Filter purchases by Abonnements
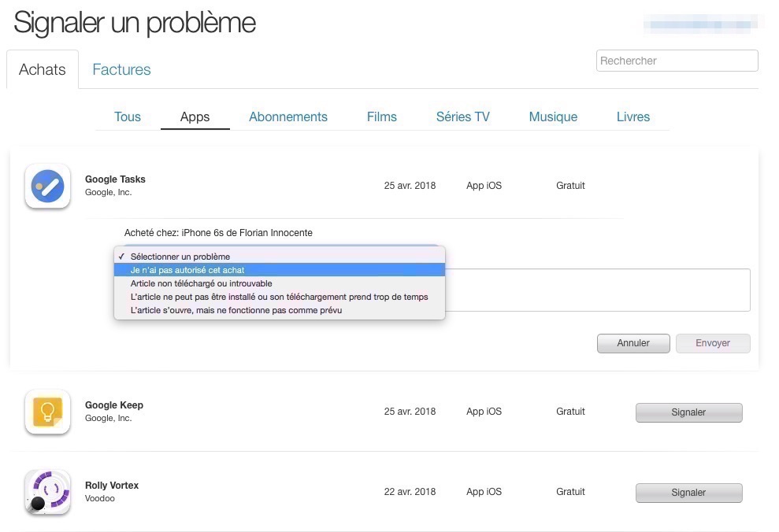Image resolution: width=779 pixels, height=532 pixels. 288,116
